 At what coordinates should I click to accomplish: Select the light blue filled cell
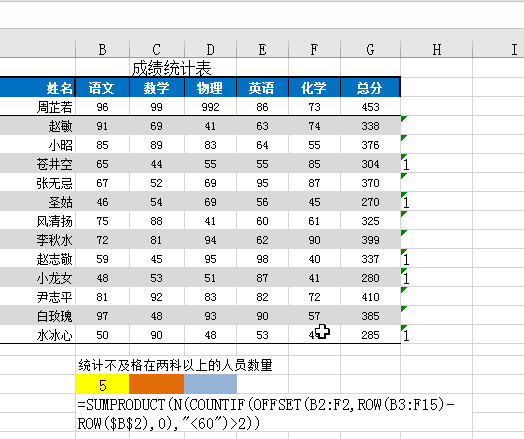coord(210,384)
